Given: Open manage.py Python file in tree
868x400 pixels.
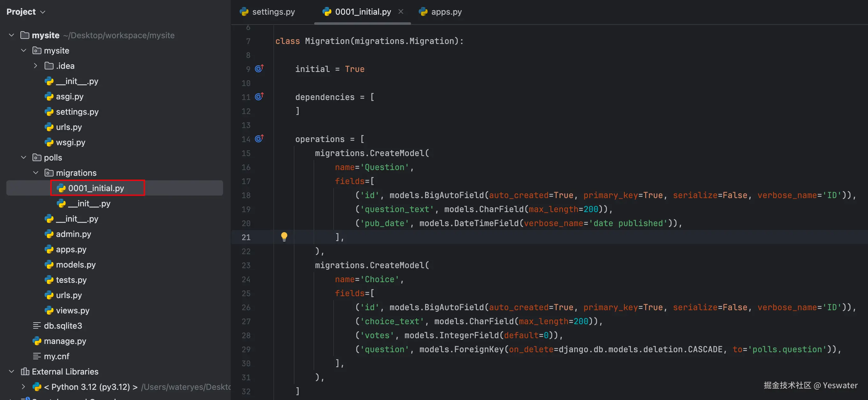Looking at the screenshot, I should tap(65, 341).
